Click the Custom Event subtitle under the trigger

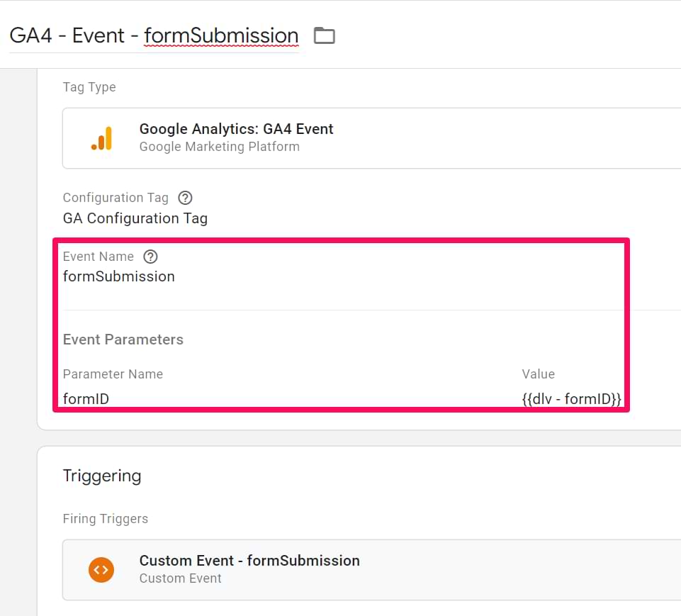(x=180, y=578)
